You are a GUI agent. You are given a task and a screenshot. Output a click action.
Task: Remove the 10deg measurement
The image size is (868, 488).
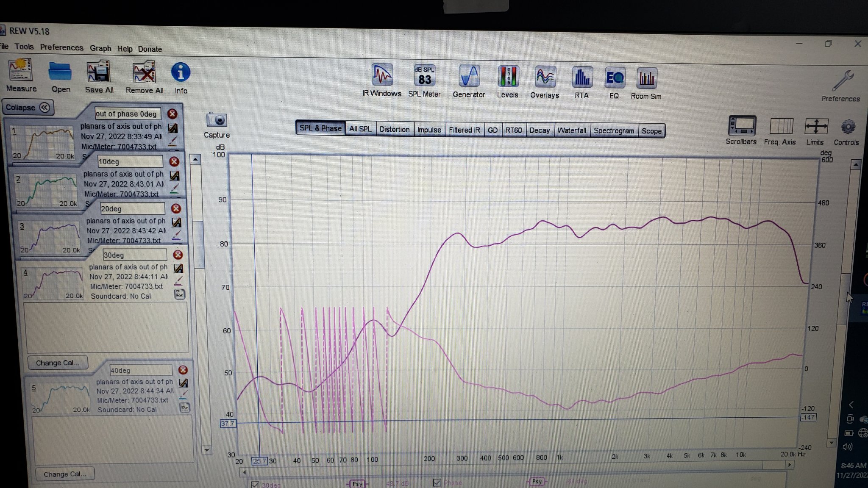pyautogui.click(x=174, y=161)
